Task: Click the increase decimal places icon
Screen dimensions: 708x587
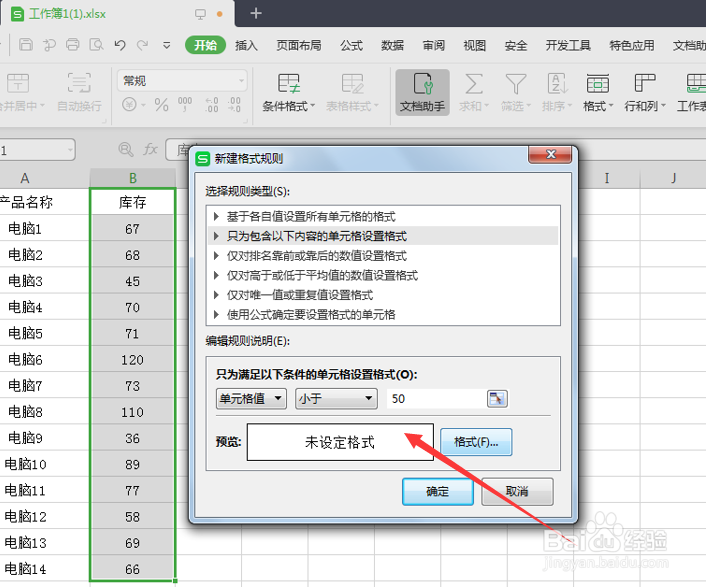Action: 211,105
